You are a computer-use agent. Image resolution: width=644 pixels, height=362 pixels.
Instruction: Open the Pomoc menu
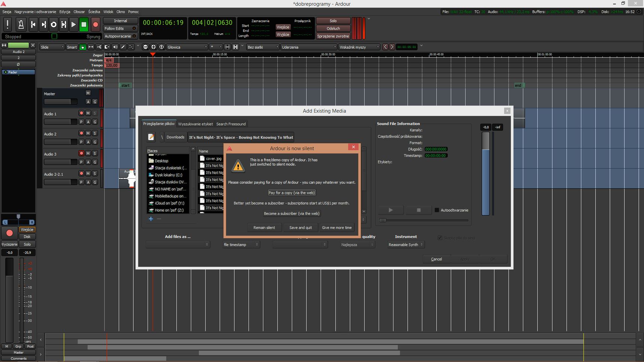[133, 12]
